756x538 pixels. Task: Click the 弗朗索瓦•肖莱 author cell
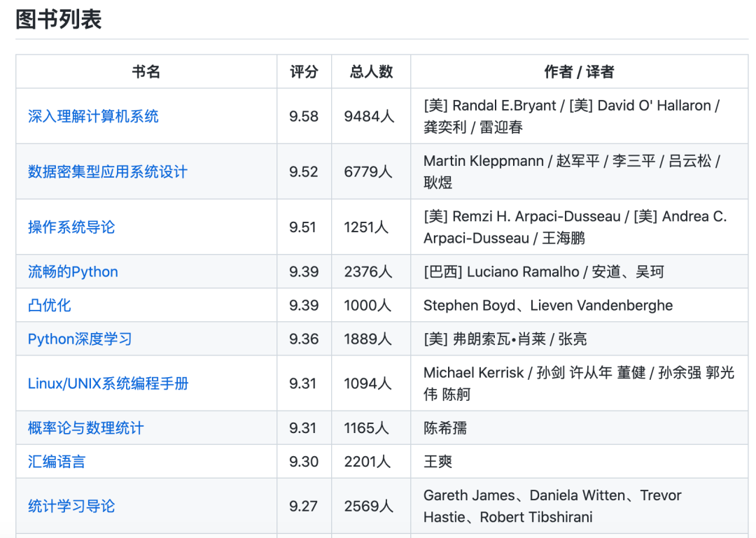click(x=579, y=339)
